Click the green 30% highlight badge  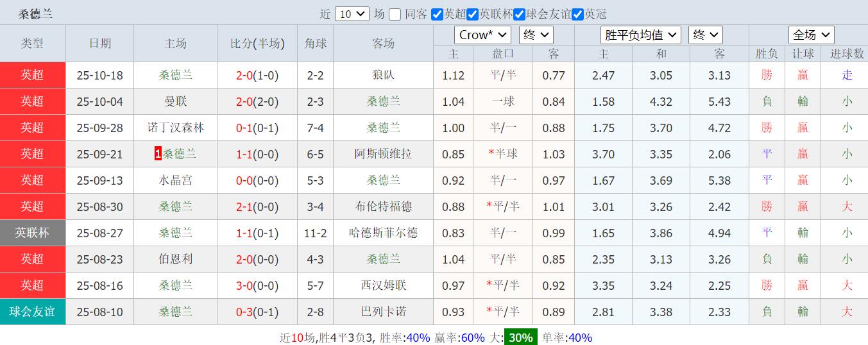click(x=520, y=337)
